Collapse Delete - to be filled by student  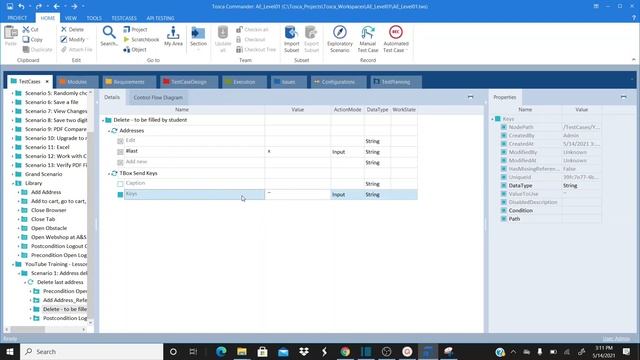[x=103, y=120]
